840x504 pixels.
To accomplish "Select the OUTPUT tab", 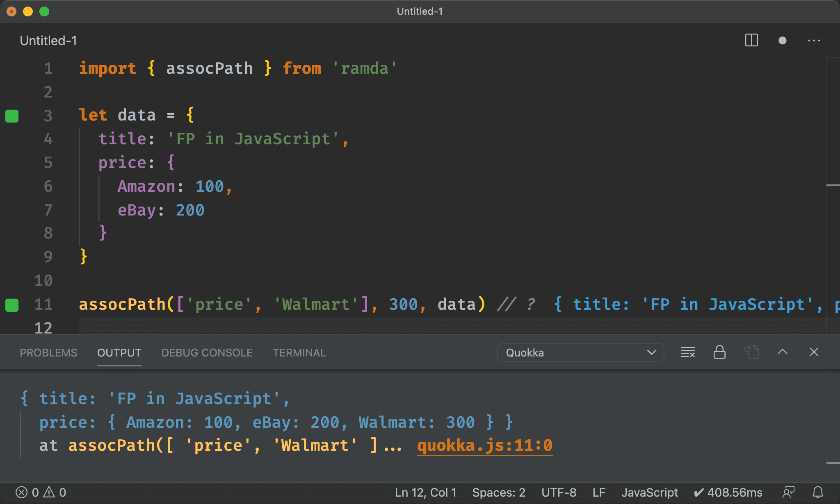I will (119, 352).
